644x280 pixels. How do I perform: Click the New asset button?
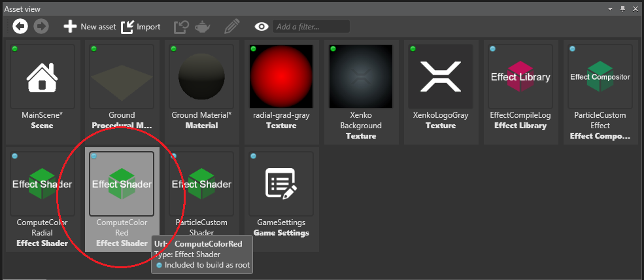click(90, 27)
